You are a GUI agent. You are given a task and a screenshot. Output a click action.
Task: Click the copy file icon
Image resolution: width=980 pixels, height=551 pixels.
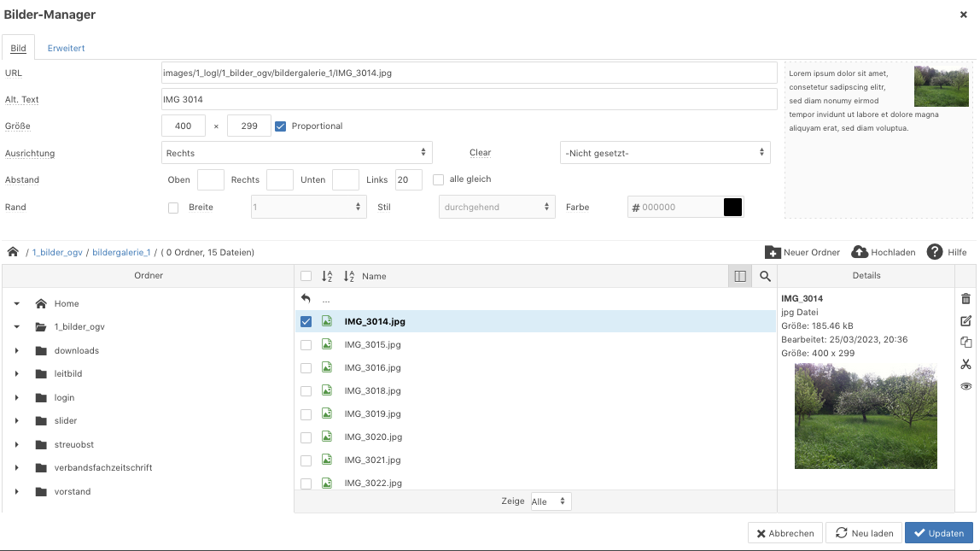(965, 343)
